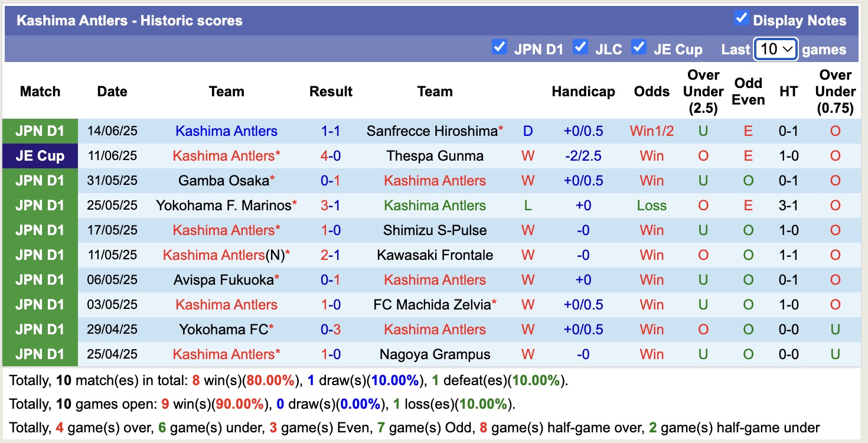Viewport: 868px width, 443px height.
Task: Open the Kashima Antlers team link in the first row
Action: [x=226, y=131]
